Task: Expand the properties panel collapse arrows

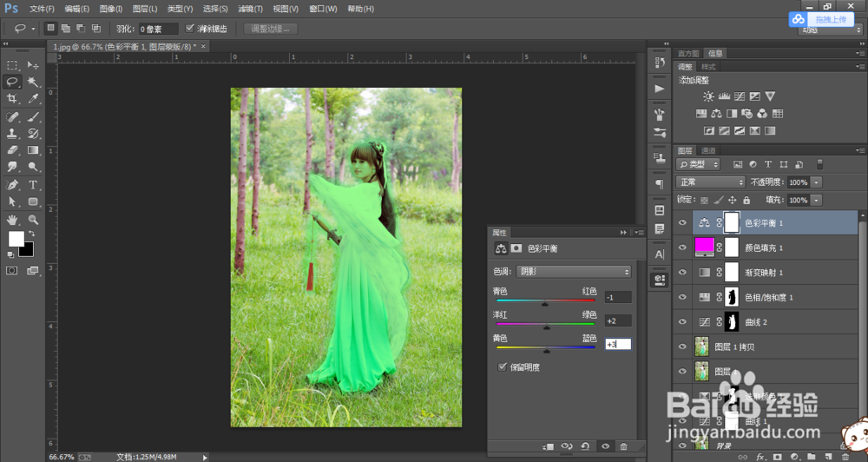Action: [624, 232]
